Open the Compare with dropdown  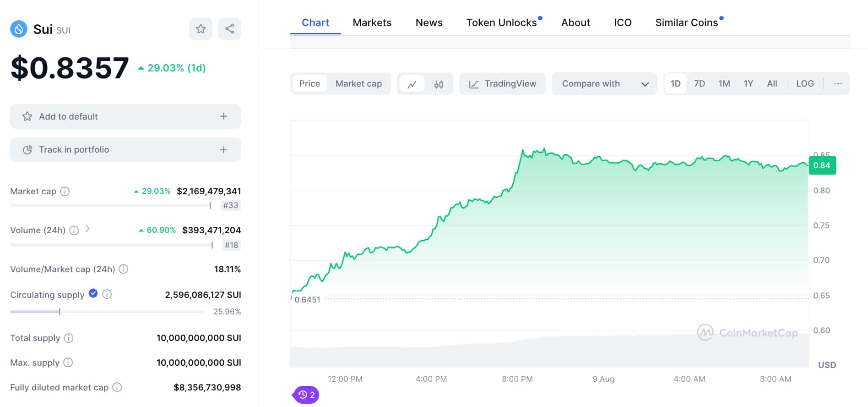click(604, 83)
